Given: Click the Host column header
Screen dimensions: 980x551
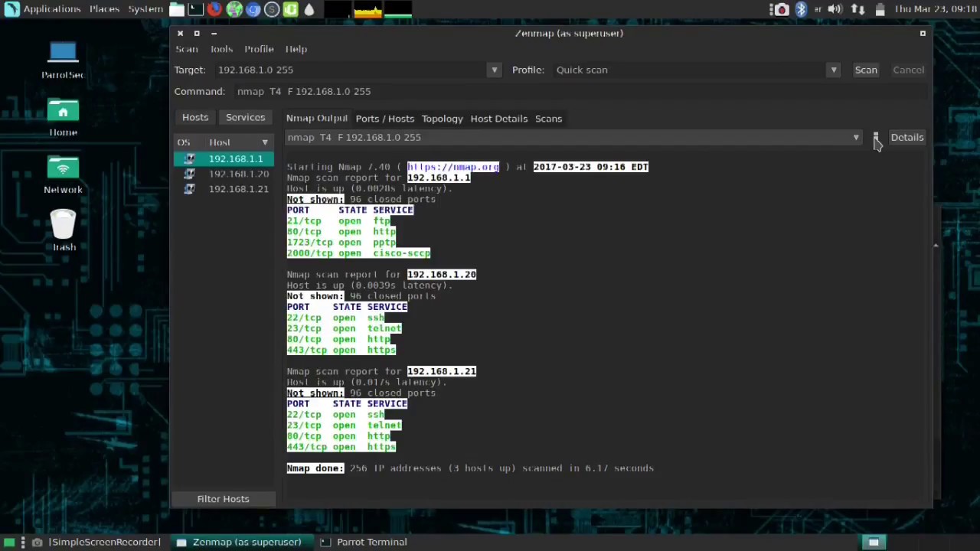Looking at the screenshot, I should point(234,142).
